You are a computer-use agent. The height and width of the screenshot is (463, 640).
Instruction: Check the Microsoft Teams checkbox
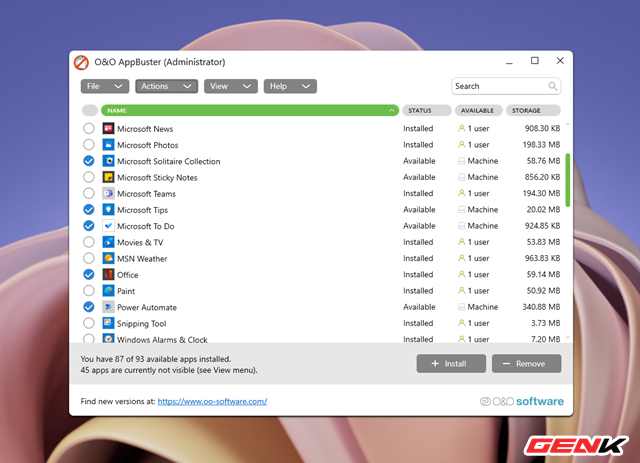(x=89, y=194)
